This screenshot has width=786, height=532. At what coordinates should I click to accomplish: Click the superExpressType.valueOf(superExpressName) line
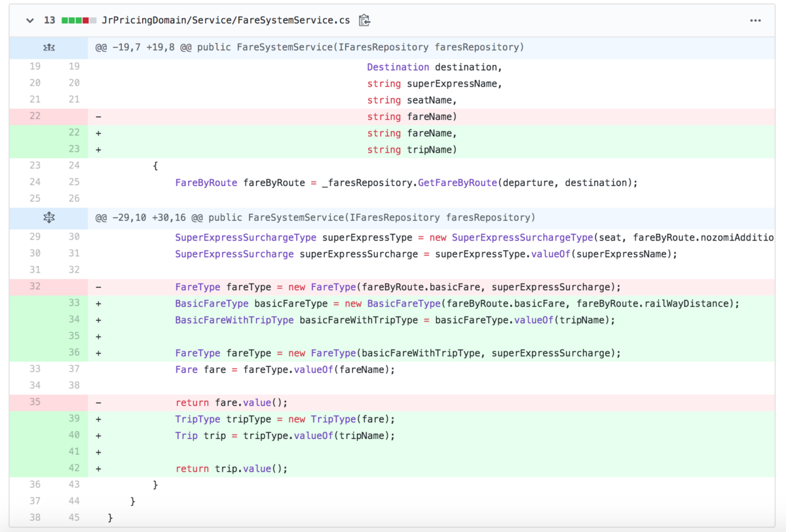pos(426,254)
